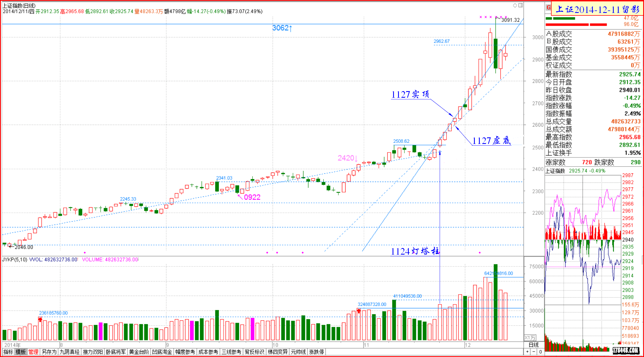Image resolution: width=644 pixels, height=357 pixels.
Task: Select the 成本参考 template
Action: click(x=208, y=352)
